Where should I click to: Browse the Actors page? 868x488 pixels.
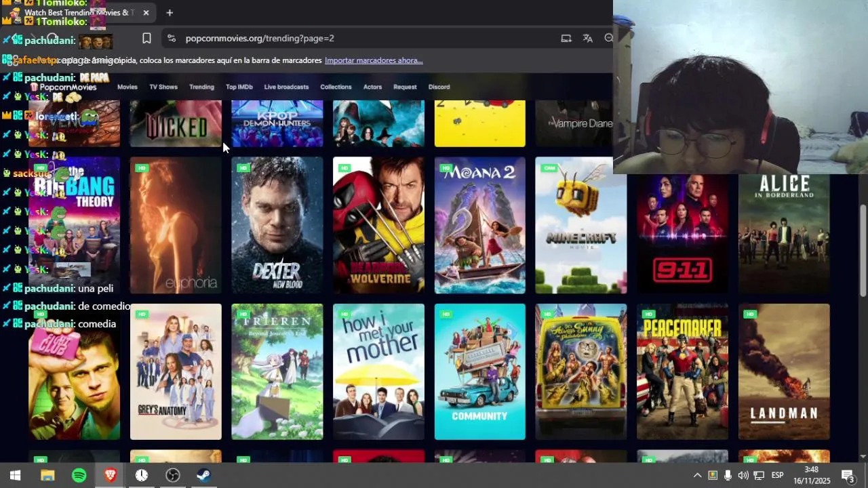coord(372,87)
